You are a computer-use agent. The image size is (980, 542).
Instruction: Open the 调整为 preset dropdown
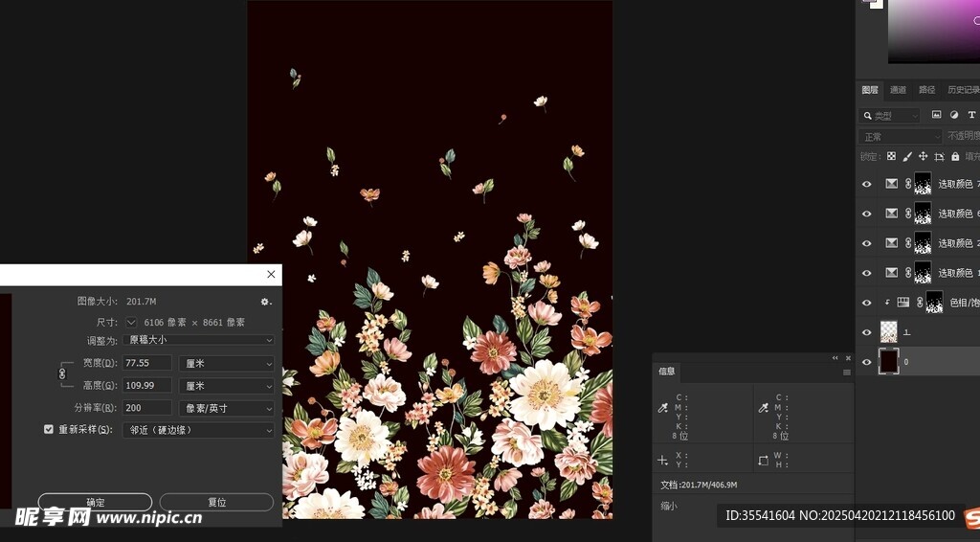click(199, 340)
